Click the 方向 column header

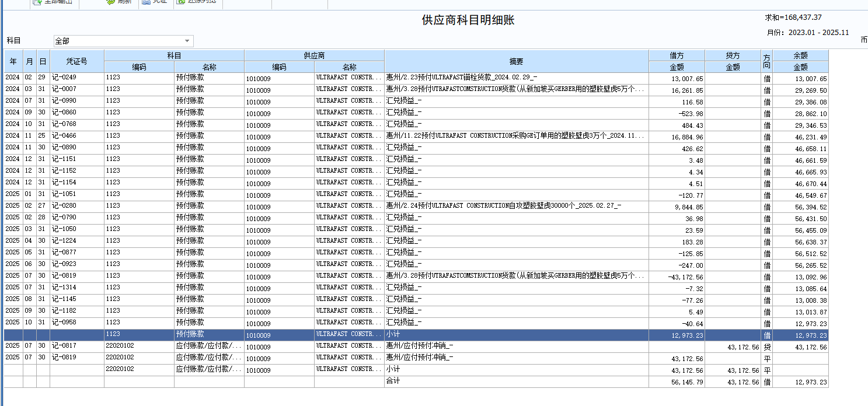766,61
